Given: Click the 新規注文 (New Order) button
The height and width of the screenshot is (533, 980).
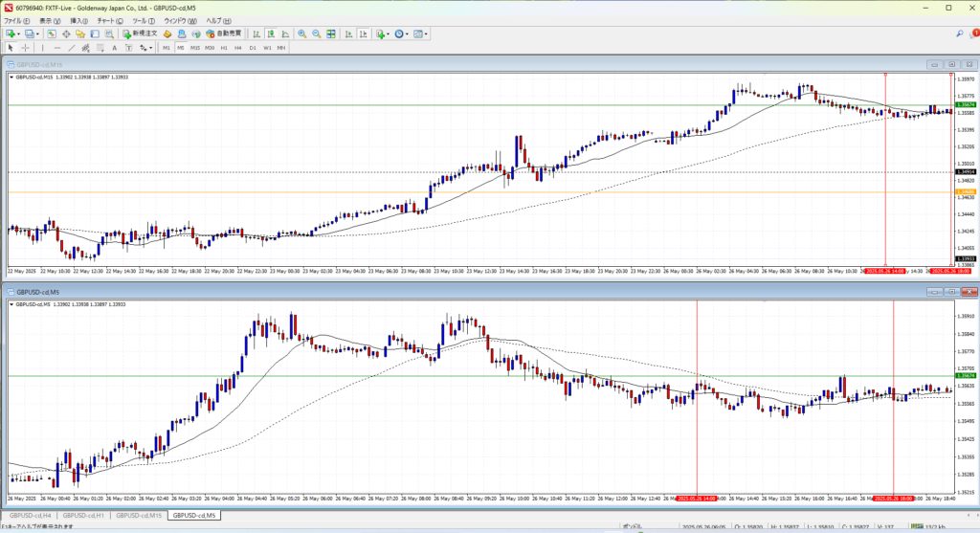Looking at the screenshot, I should click(x=139, y=33).
